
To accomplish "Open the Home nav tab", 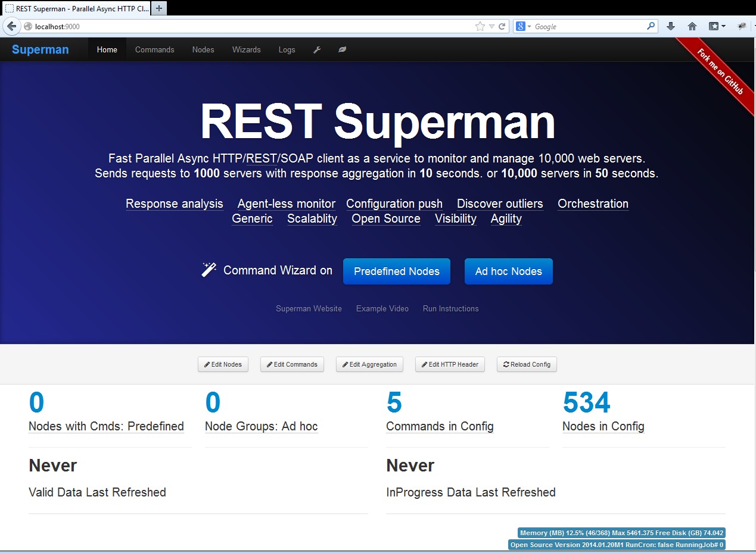I will click(107, 49).
